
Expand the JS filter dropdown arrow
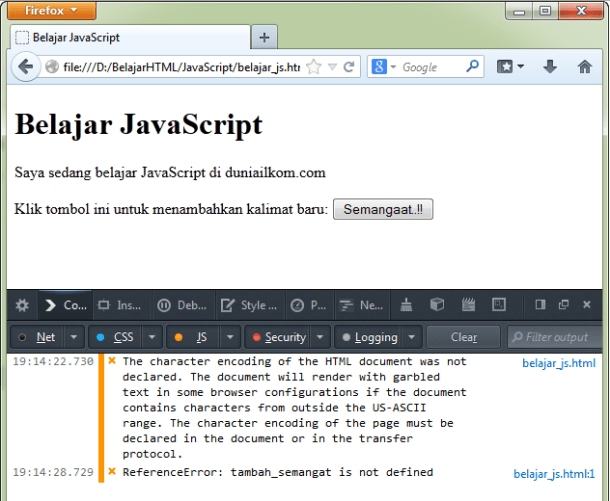click(x=230, y=337)
